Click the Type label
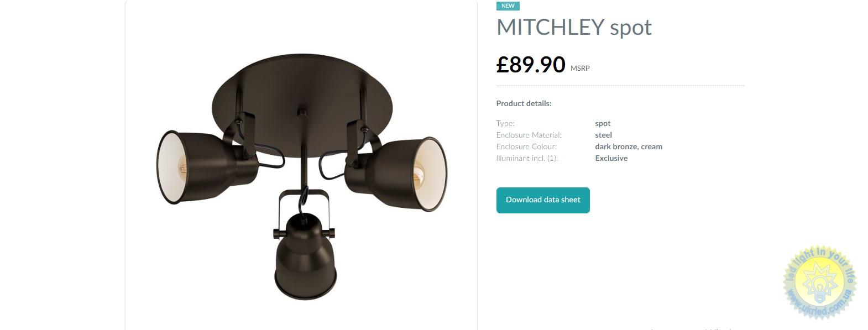868x330 pixels. point(505,123)
